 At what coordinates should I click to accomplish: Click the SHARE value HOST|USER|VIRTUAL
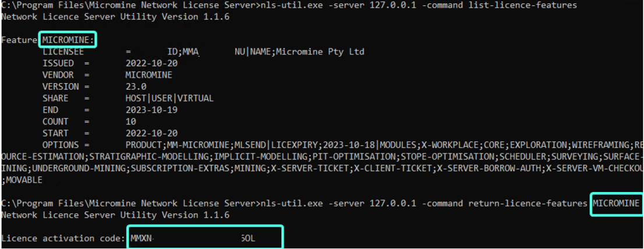coord(169,98)
